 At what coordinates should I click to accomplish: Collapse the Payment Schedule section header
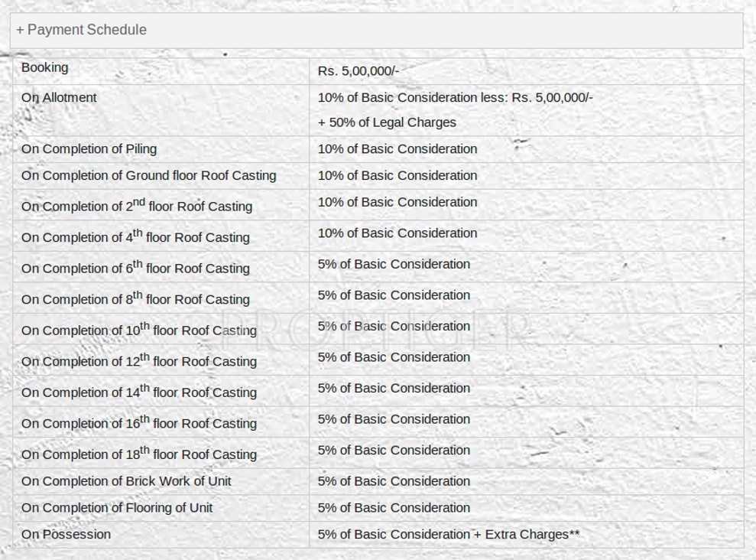[82, 30]
